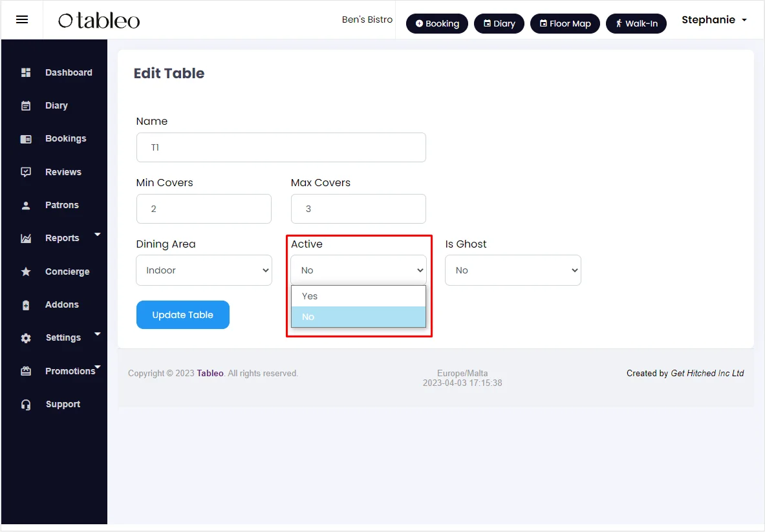
Task: Select No in the Active list
Action: [x=359, y=317]
